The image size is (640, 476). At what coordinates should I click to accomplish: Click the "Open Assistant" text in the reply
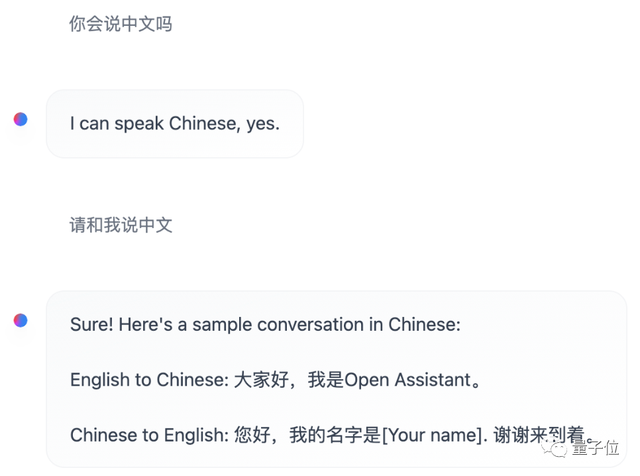coord(406,380)
